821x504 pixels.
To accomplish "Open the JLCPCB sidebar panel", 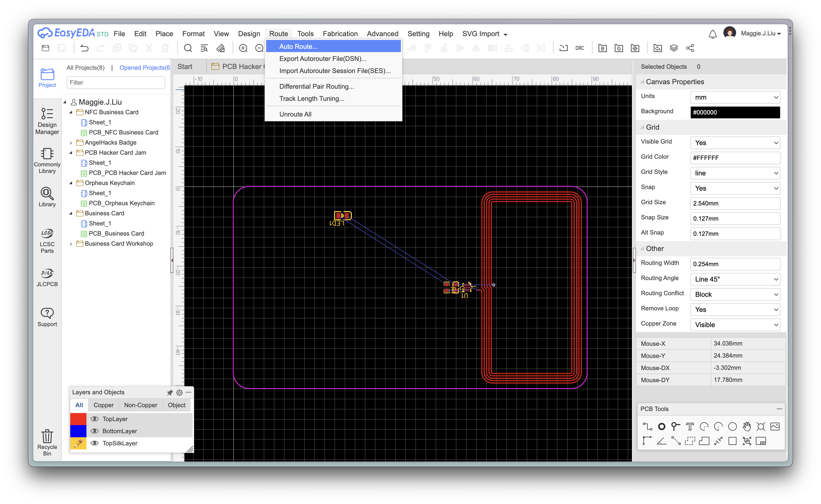I will (x=47, y=277).
